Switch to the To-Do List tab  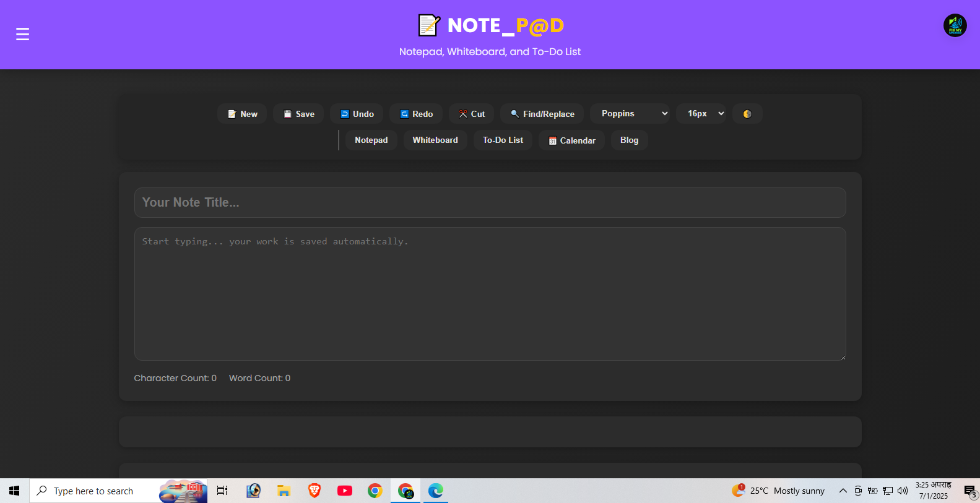pos(503,140)
